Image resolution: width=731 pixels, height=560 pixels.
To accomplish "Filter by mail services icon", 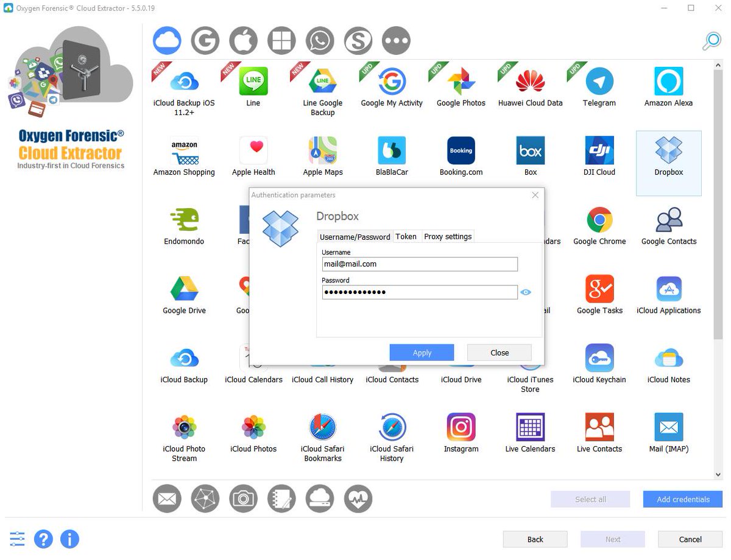I will [167, 499].
